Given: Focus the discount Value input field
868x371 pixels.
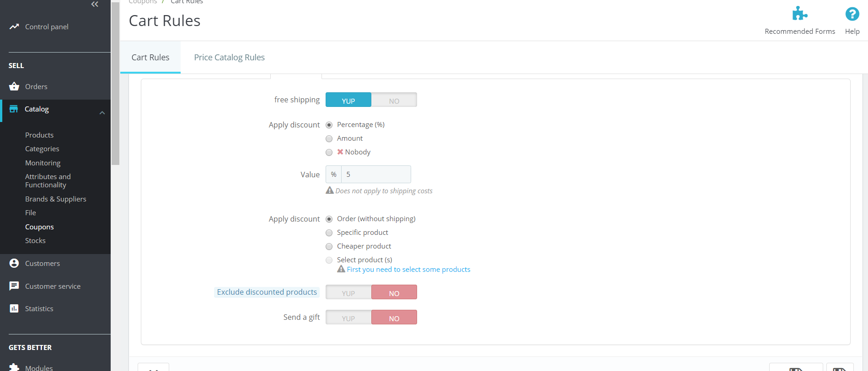Looking at the screenshot, I should pos(376,175).
